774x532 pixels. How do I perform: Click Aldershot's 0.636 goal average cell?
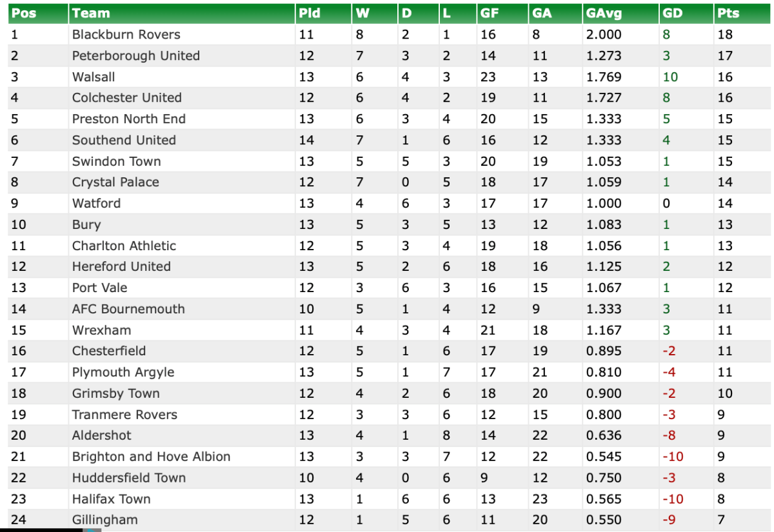pyautogui.click(x=604, y=435)
